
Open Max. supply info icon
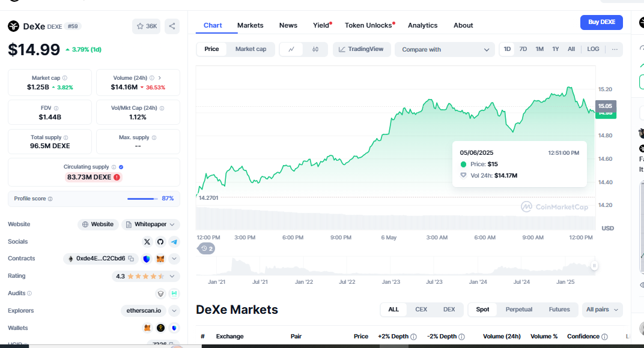[x=154, y=138]
